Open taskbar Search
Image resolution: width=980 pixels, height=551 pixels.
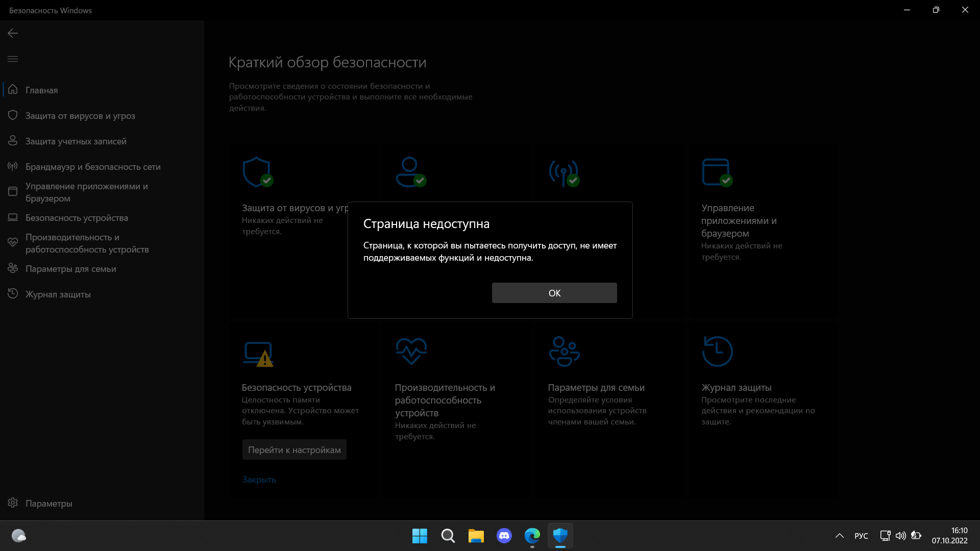tap(448, 536)
